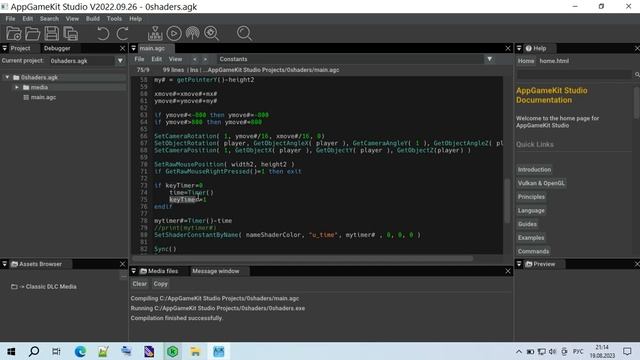Switch to the Project tab

point(20,48)
